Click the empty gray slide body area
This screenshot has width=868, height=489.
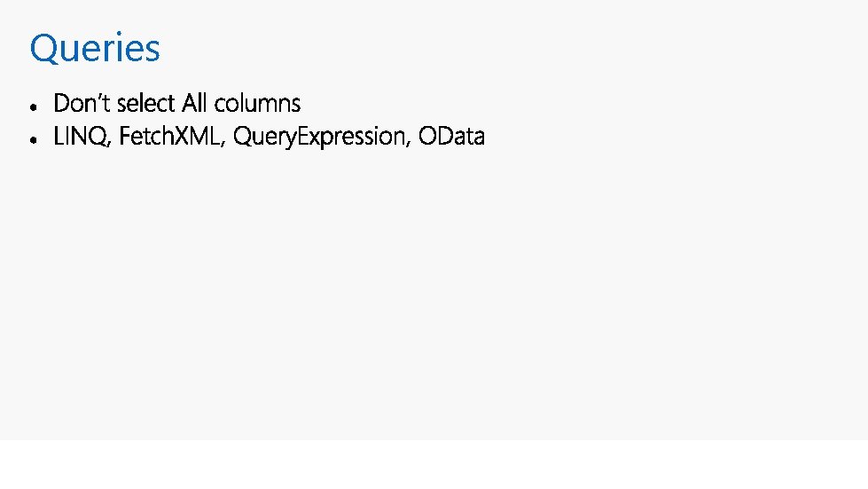pos(434,294)
